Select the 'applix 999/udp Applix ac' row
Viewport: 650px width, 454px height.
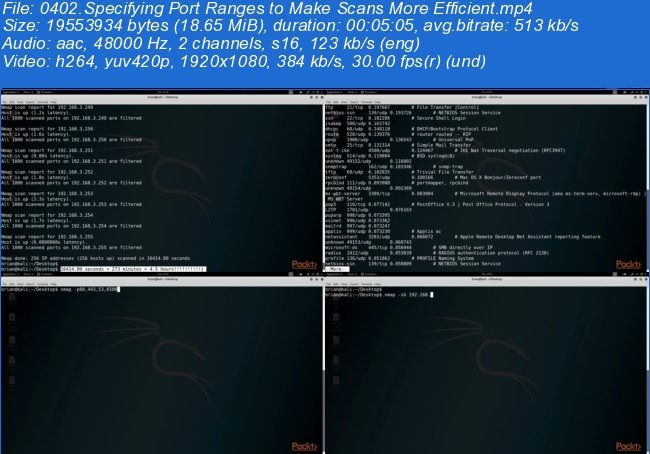[383, 231]
